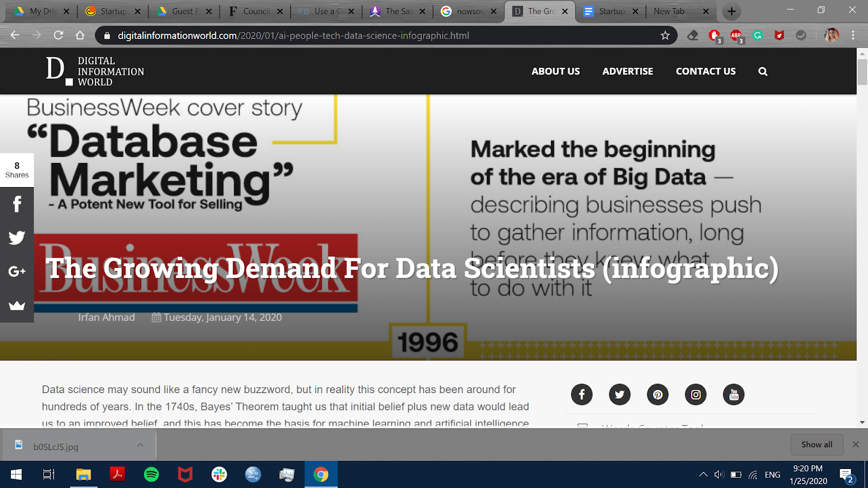Screen dimensions: 868x488
Task: Click the page vertical scrollbar thumb
Action: (x=862, y=72)
